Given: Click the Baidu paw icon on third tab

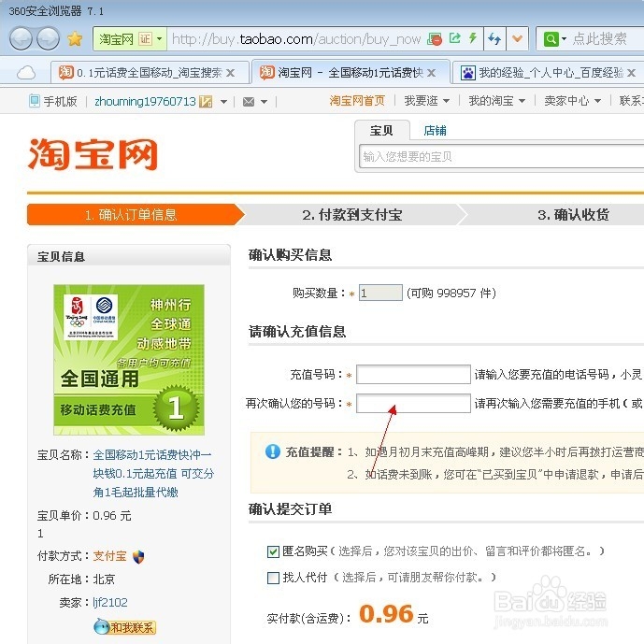Looking at the screenshot, I should point(467,73).
